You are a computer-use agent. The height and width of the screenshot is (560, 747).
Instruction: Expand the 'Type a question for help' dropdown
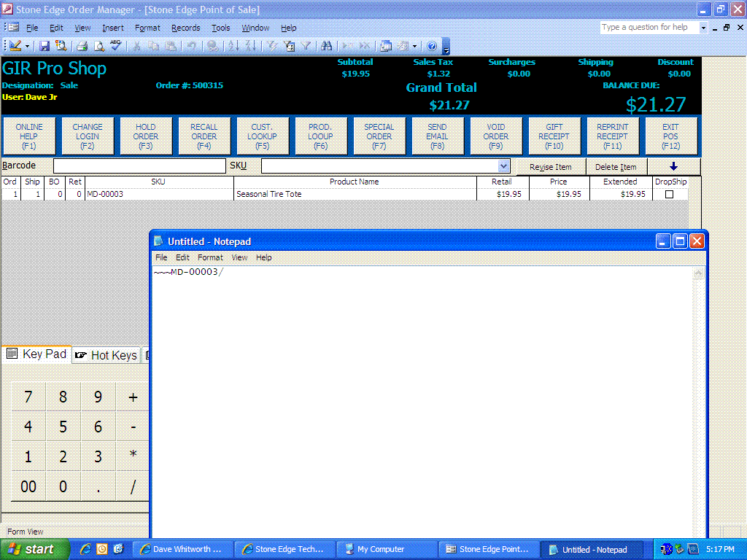(703, 28)
